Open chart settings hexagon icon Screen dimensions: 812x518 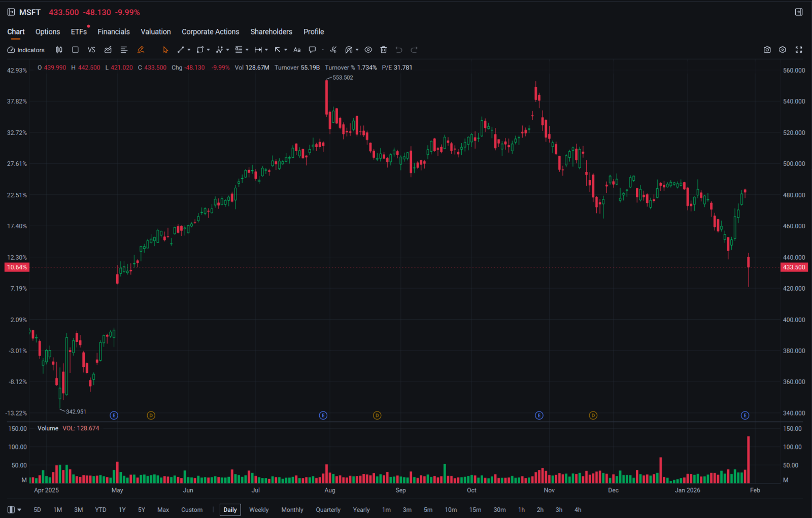pyautogui.click(x=783, y=50)
